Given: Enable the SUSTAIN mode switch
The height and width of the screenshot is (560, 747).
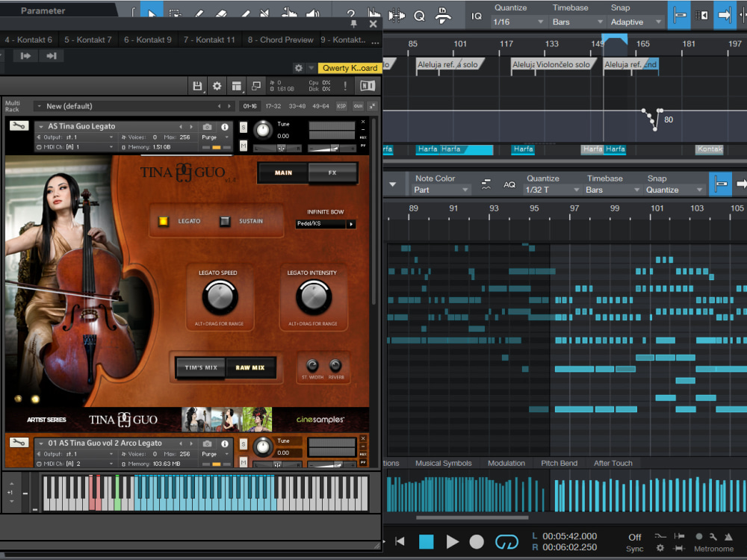Looking at the screenshot, I should coord(225,221).
